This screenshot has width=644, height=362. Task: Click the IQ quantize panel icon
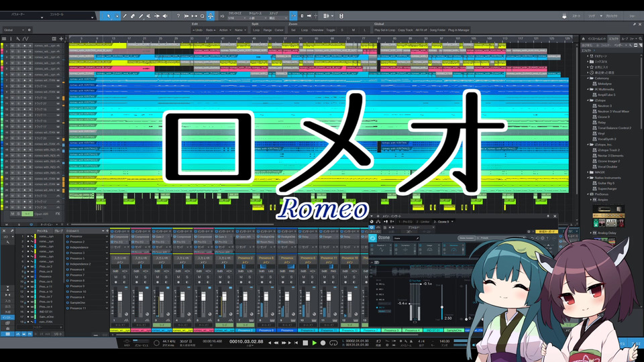pos(222,16)
